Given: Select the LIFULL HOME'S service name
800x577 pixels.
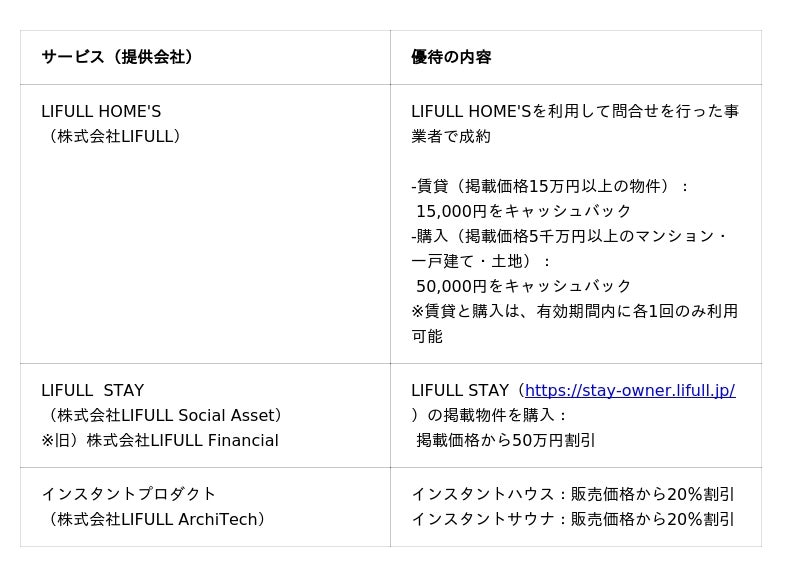Looking at the screenshot, I should coord(101,111).
